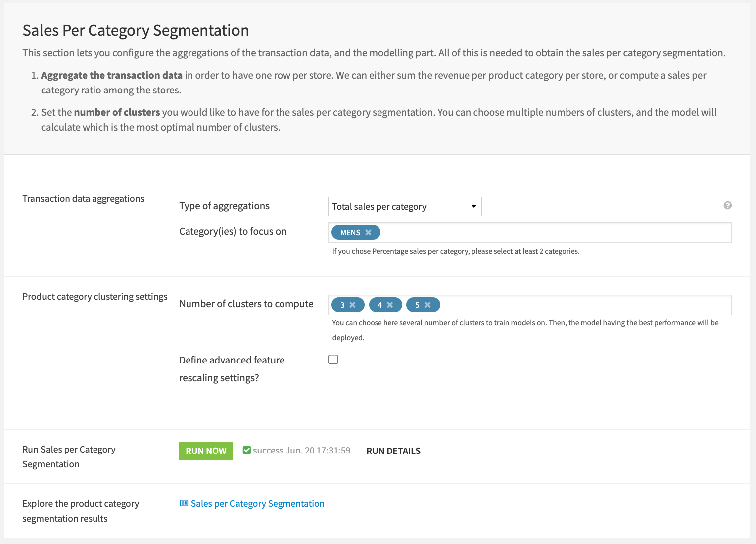Open the help tooltip via question mark icon
This screenshot has width=756, height=544.
click(728, 205)
